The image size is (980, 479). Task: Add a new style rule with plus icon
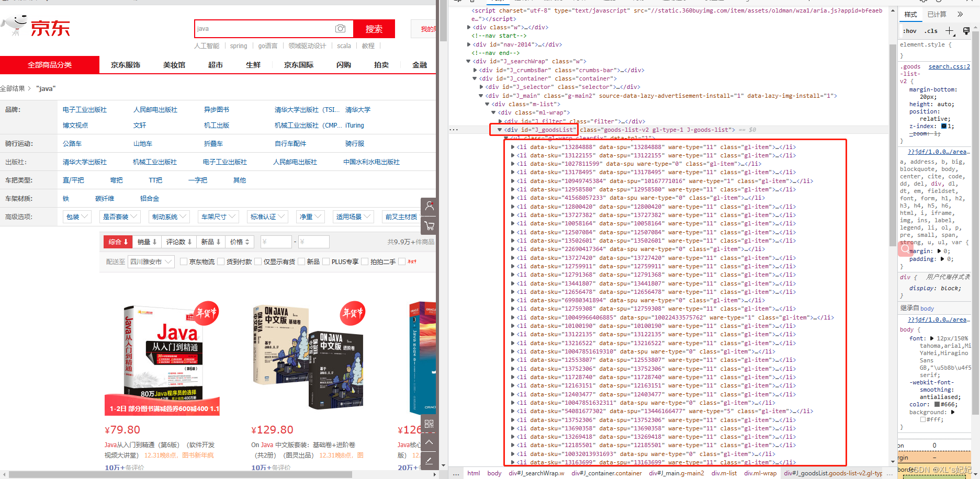pyautogui.click(x=950, y=31)
